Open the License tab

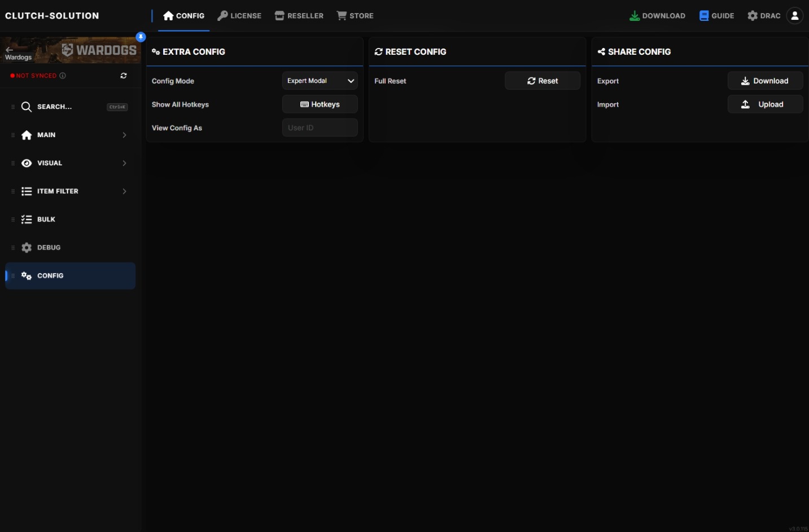point(239,16)
